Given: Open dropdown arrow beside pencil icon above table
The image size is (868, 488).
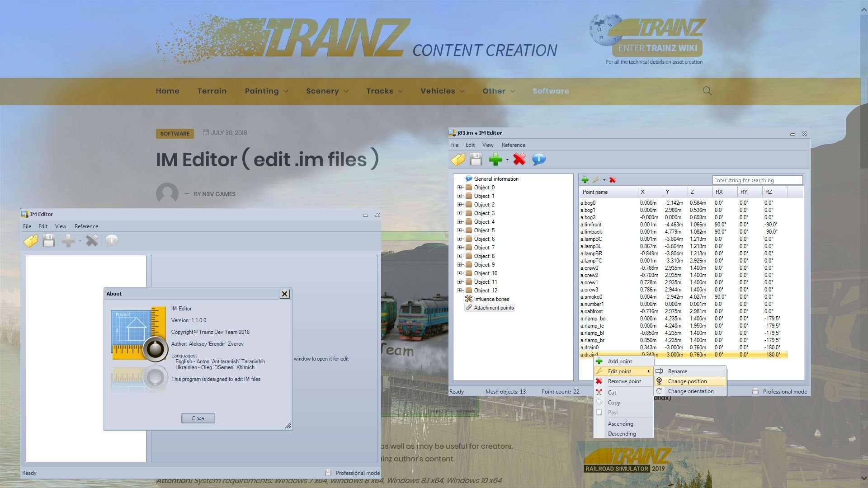Looking at the screenshot, I should tap(604, 180).
